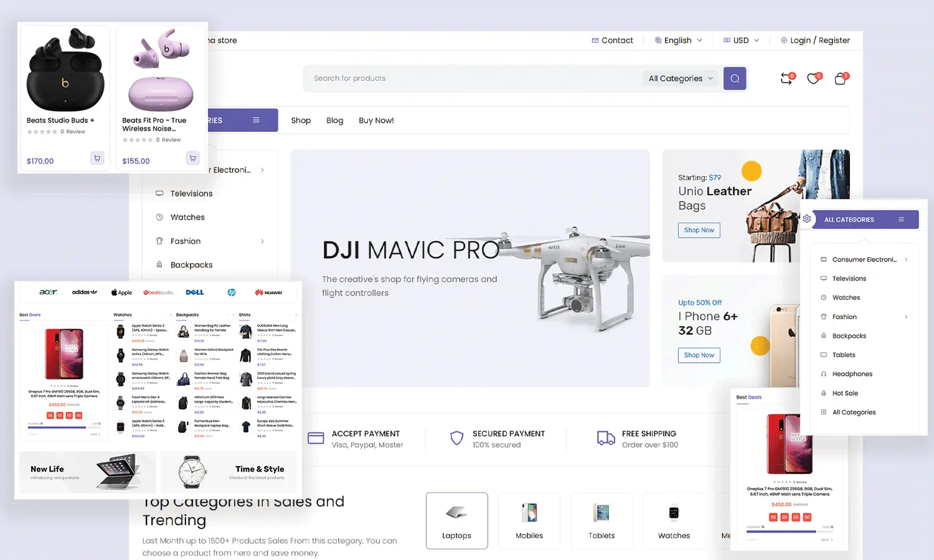Click Tablets icon in right categories panel

point(824,355)
